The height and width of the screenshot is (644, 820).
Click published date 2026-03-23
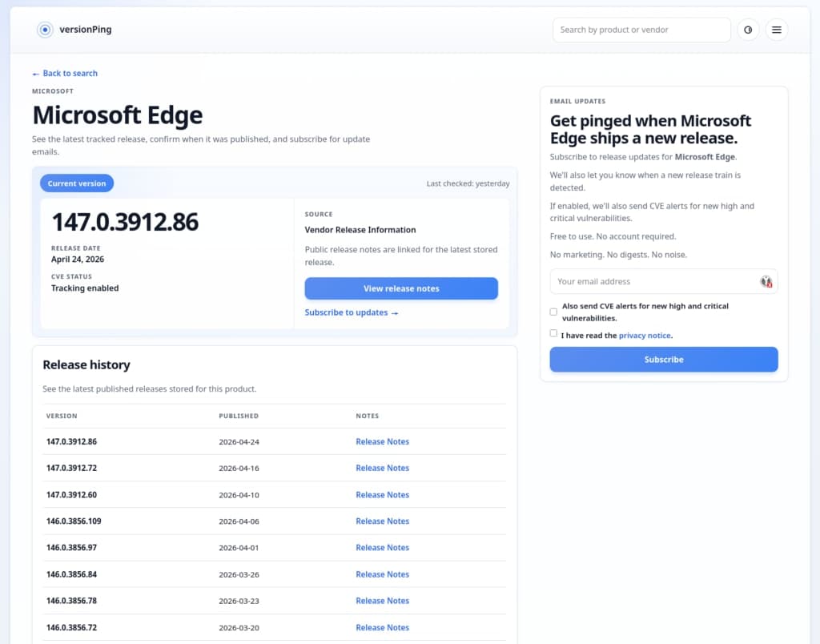pos(239,601)
